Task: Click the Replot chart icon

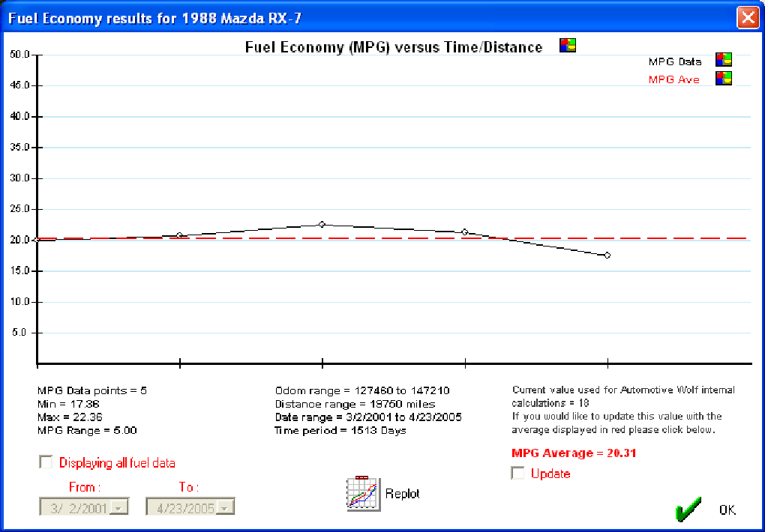Action: click(364, 493)
